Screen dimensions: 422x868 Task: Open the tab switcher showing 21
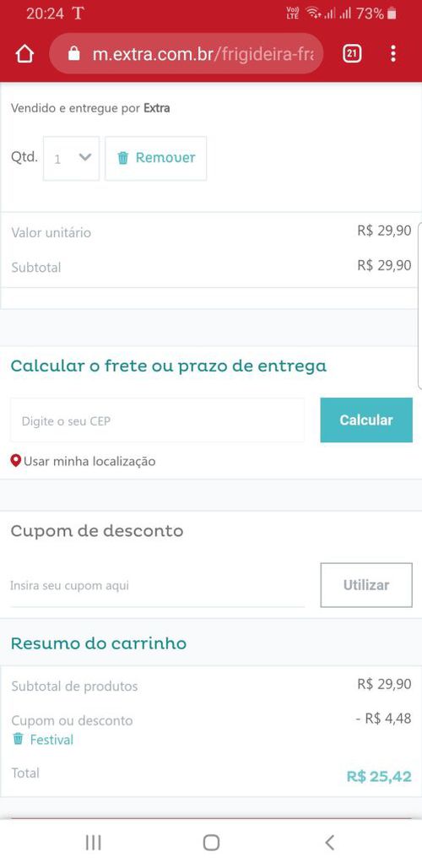(x=352, y=54)
